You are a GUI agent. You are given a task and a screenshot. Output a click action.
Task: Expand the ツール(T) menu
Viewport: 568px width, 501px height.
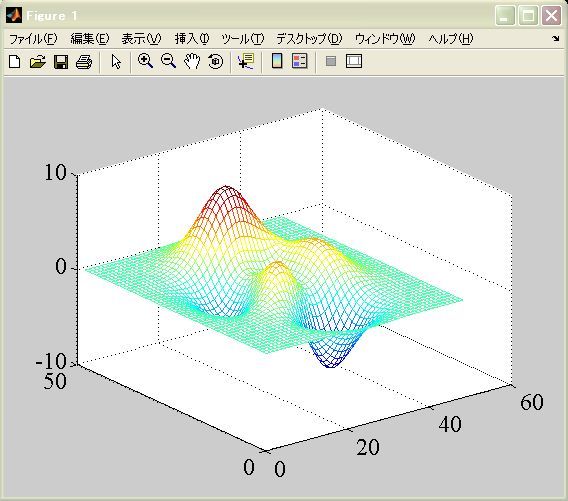[x=243, y=39]
